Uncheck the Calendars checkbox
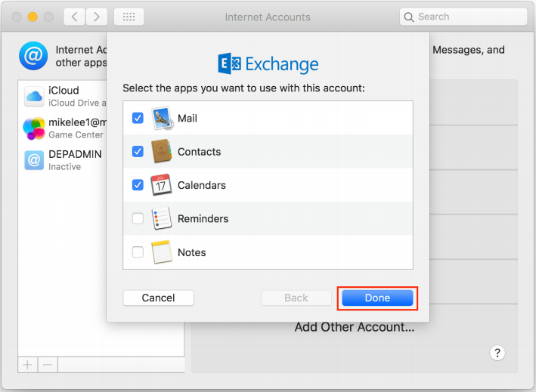The height and width of the screenshot is (392, 536). [x=138, y=185]
